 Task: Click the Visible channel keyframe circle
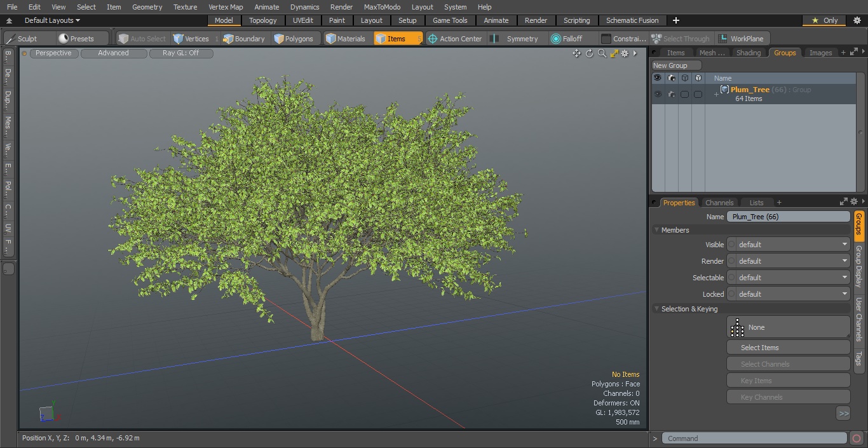[731, 245]
